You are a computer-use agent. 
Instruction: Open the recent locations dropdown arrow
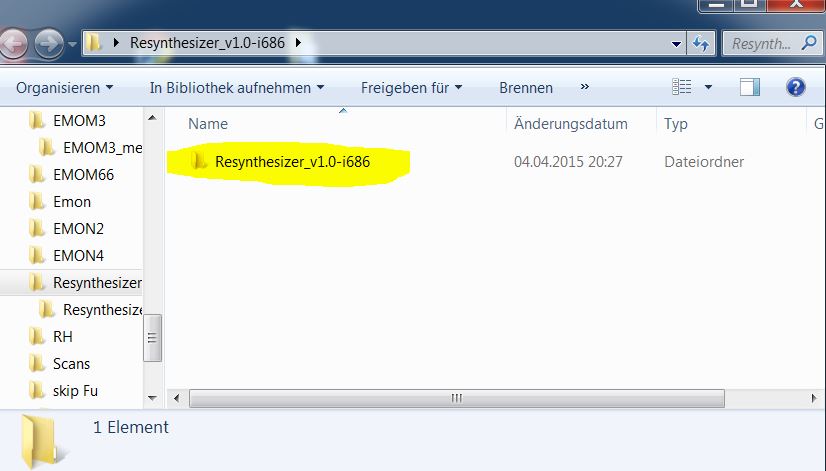pyautogui.click(x=73, y=44)
